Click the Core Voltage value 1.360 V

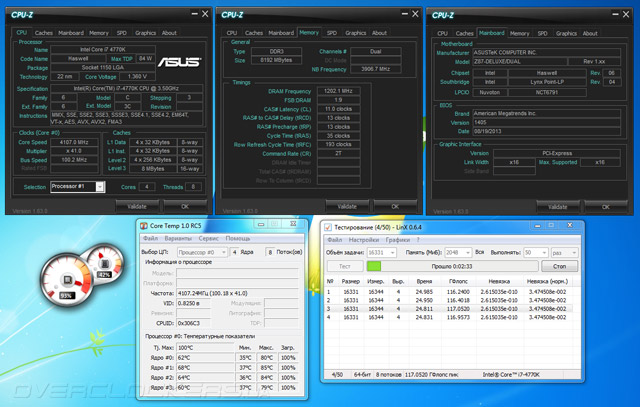pyautogui.click(x=137, y=76)
